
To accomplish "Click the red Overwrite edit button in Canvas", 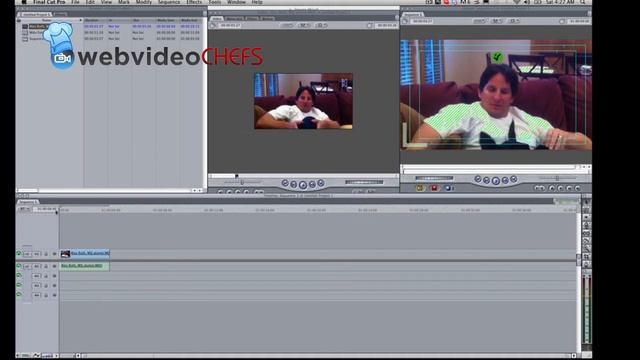I will tap(434, 188).
